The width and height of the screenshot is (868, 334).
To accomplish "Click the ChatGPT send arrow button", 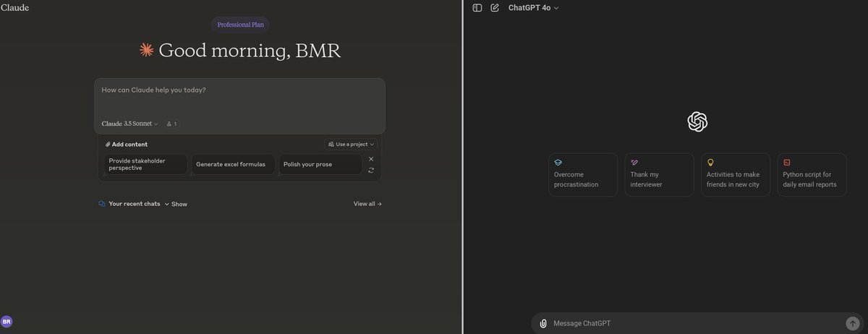I will 853,323.
